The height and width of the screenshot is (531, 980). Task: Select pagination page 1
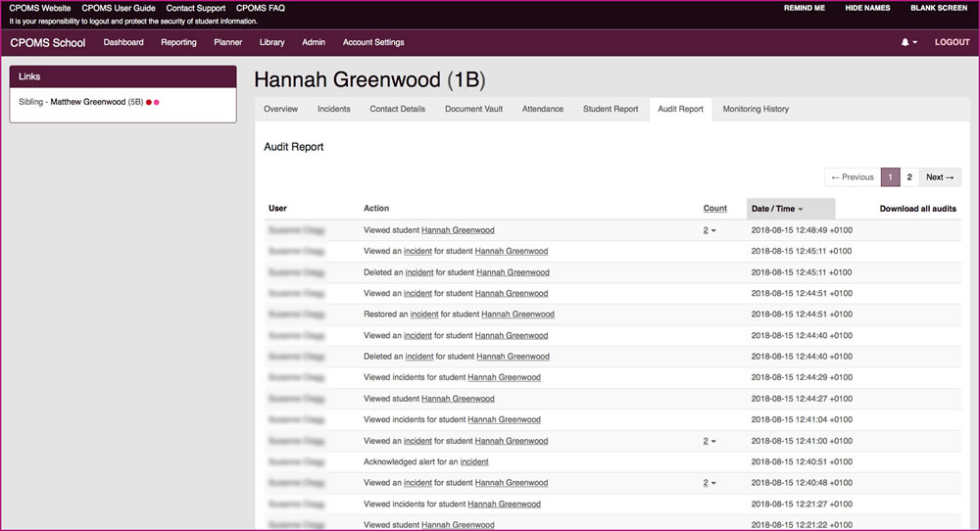tap(890, 177)
